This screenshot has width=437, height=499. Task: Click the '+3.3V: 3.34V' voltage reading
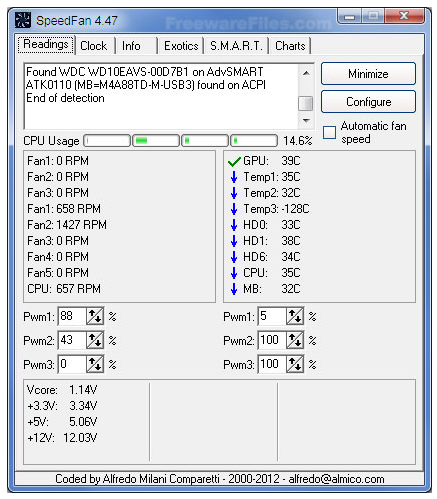(62, 406)
